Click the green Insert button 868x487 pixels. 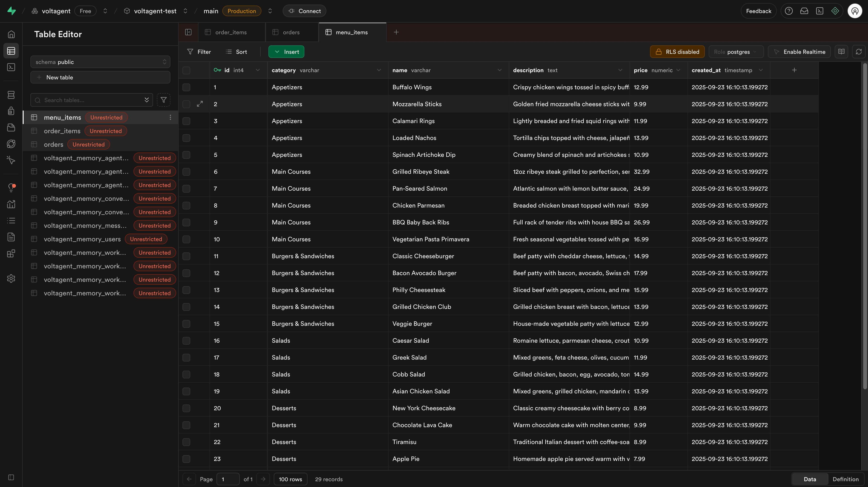287,52
